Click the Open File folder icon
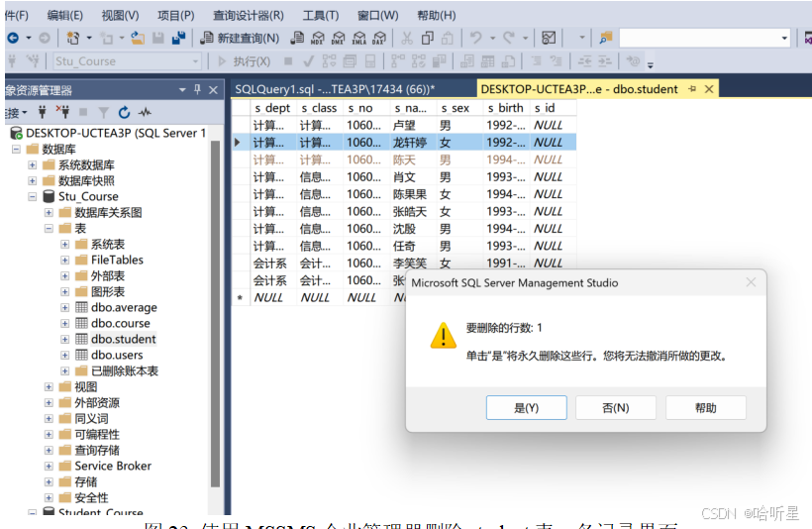This screenshot has width=812, height=529. pyautogui.click(x=138, y=38)
